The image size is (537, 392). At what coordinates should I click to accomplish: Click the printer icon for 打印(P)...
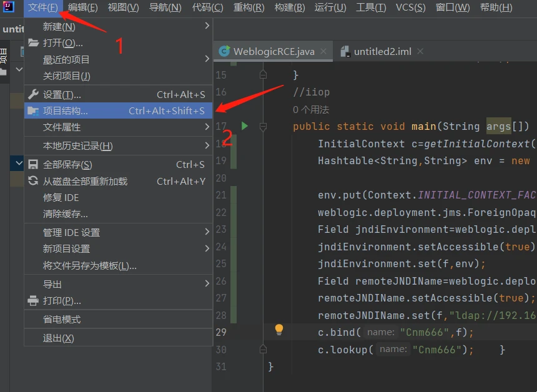pyautogui.click(x=33, y=301)
